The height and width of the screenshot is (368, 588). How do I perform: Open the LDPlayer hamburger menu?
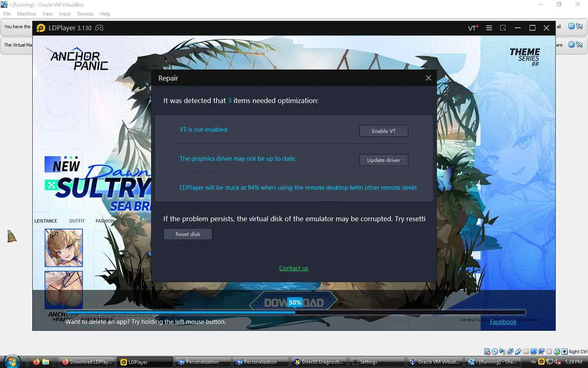click(x=489, y=28)
